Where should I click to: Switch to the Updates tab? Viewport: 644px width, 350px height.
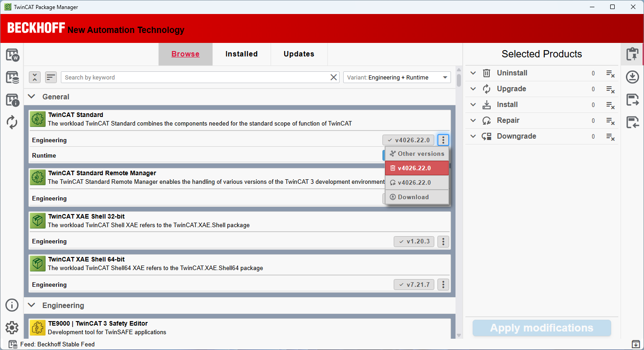(x=299, y=54)
